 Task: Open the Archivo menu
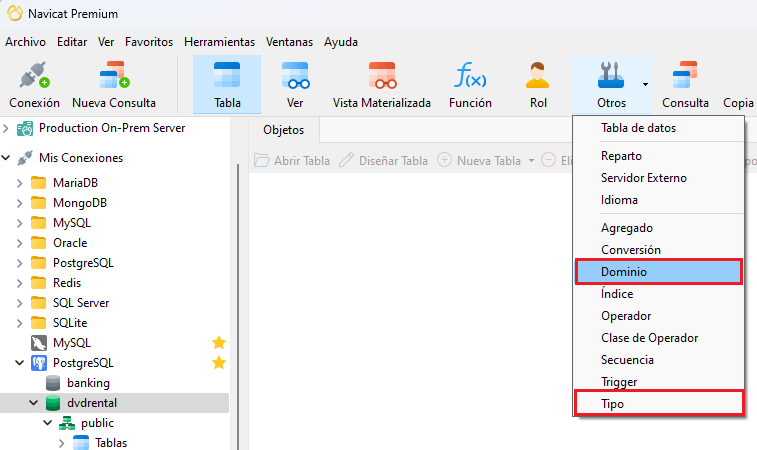[x=26, y=42]
